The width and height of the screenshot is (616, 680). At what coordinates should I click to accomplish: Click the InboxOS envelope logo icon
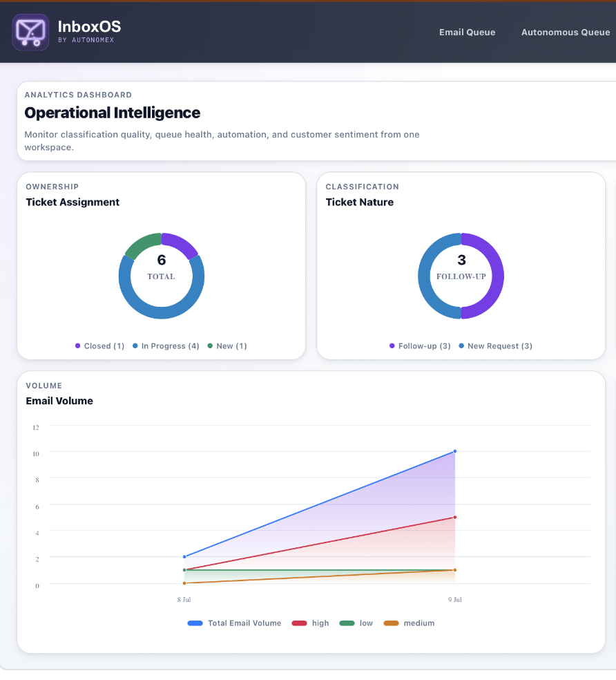click(30, 32)
